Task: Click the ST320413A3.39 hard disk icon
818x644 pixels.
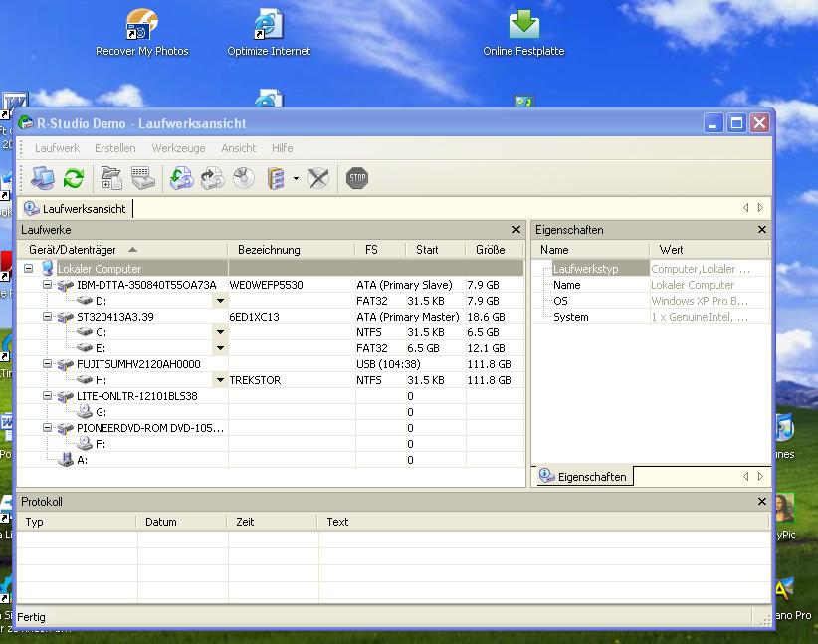Action: [66, 317]
